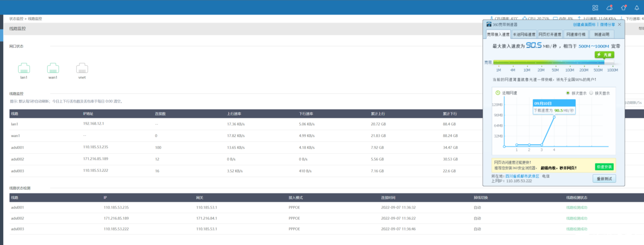Click the adsl001 row in 线路监控 table

(x=247, y=147)
